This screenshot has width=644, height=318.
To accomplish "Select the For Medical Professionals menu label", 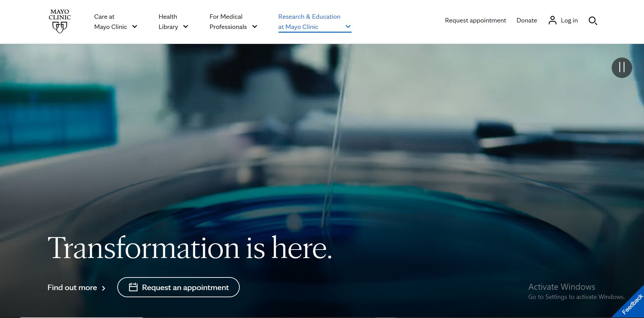I will [228, 22].
